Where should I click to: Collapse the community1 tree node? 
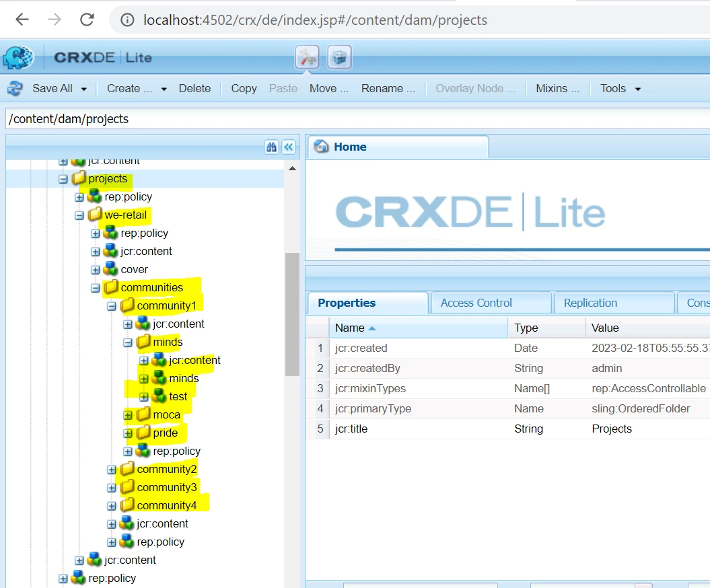tap(112, 307)
